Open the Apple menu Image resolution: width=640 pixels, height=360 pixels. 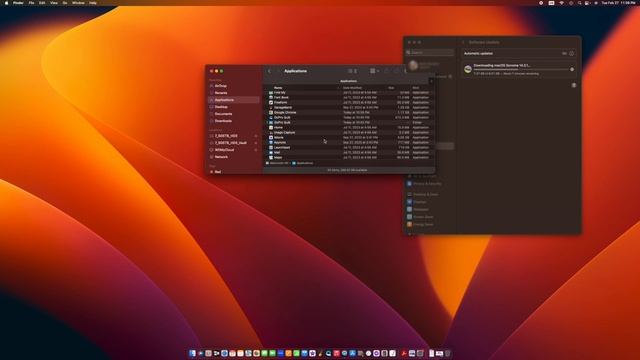[6, 3]
